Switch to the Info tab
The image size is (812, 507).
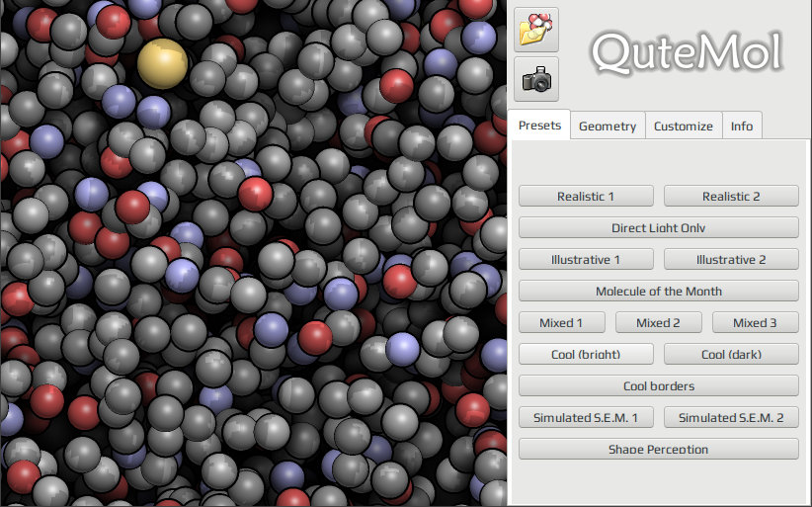742,126
